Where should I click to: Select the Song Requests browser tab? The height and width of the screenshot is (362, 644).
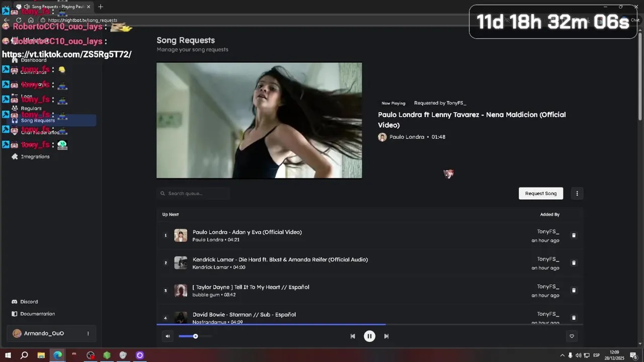point(53,7)
